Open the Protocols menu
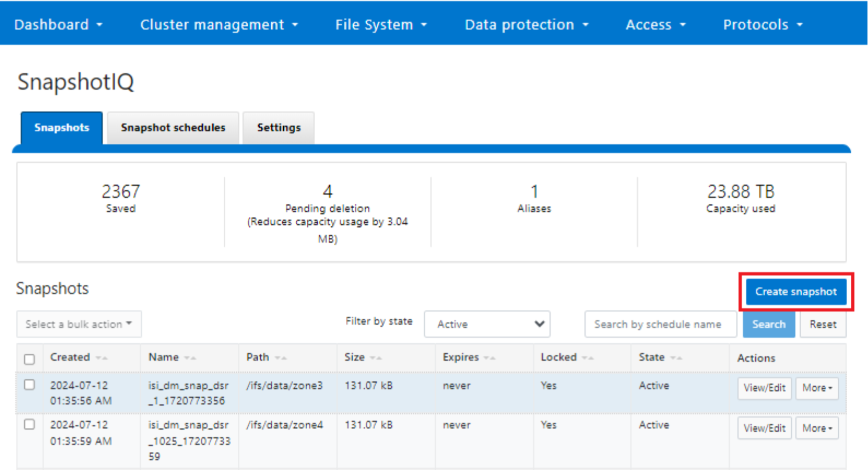The width and height of the screenshot is (868, 470). click(763, 25)
